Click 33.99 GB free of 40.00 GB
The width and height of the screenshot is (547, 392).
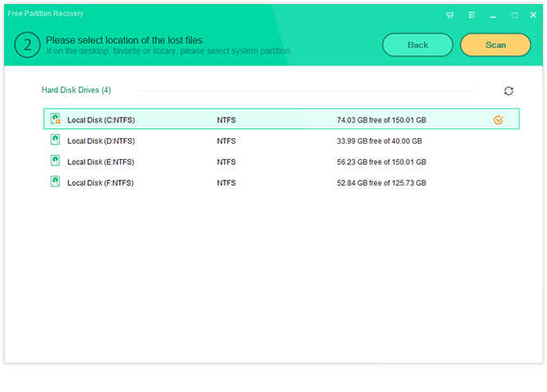tap(379, 140)
